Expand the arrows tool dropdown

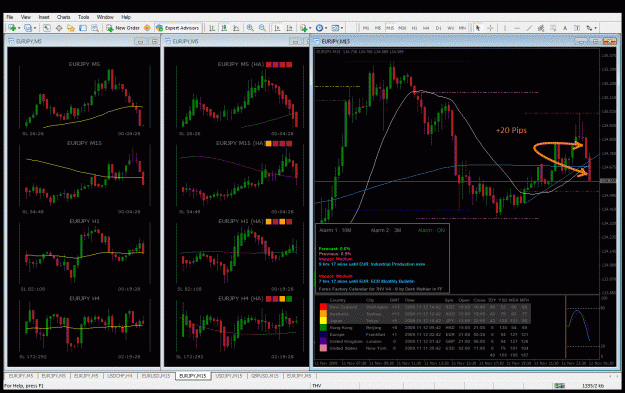click(596, 28)
